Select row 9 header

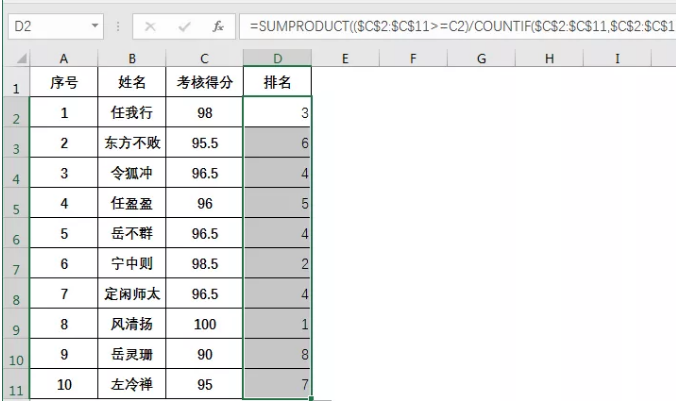pyautogui.click(x=16, y=323)
